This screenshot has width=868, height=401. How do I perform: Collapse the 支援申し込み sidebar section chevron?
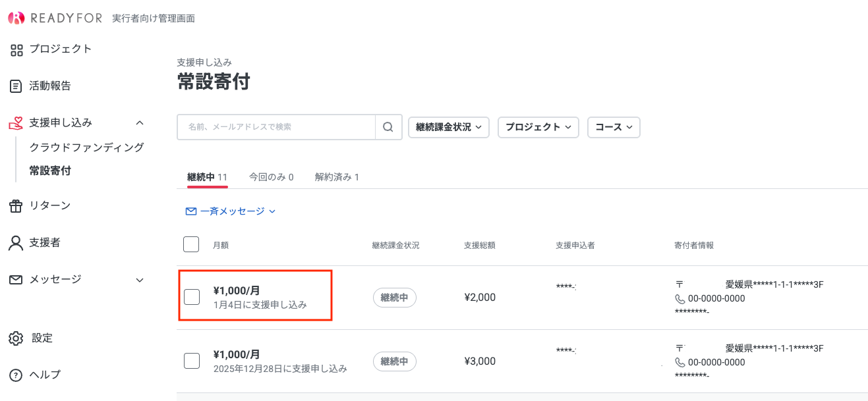(139, 123)
